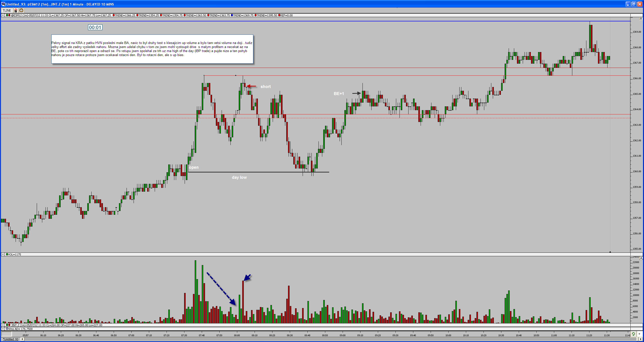Close the VOL indicator pane with X
The height and width of the screenshot is (342, 644).
pos(3,254)
